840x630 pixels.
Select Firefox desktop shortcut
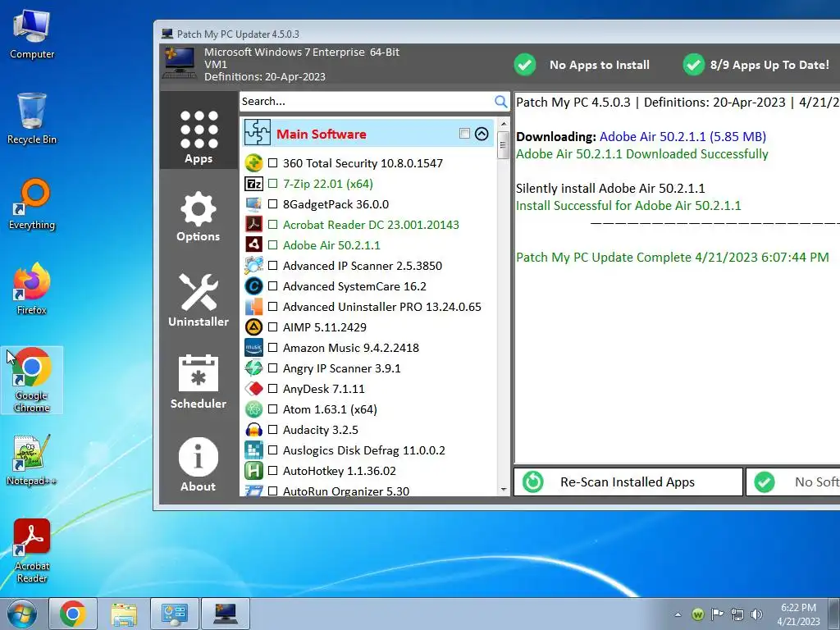(x=32, y=290)
